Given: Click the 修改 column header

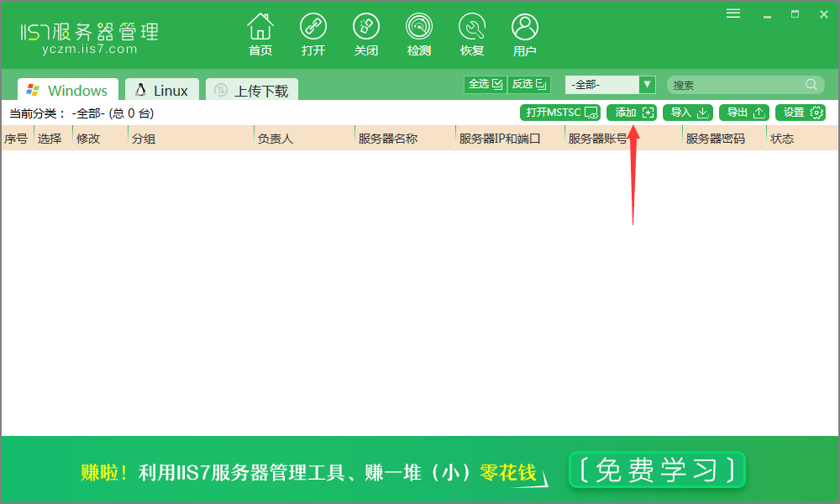Looking at the screenshot, I should point(100,139).
